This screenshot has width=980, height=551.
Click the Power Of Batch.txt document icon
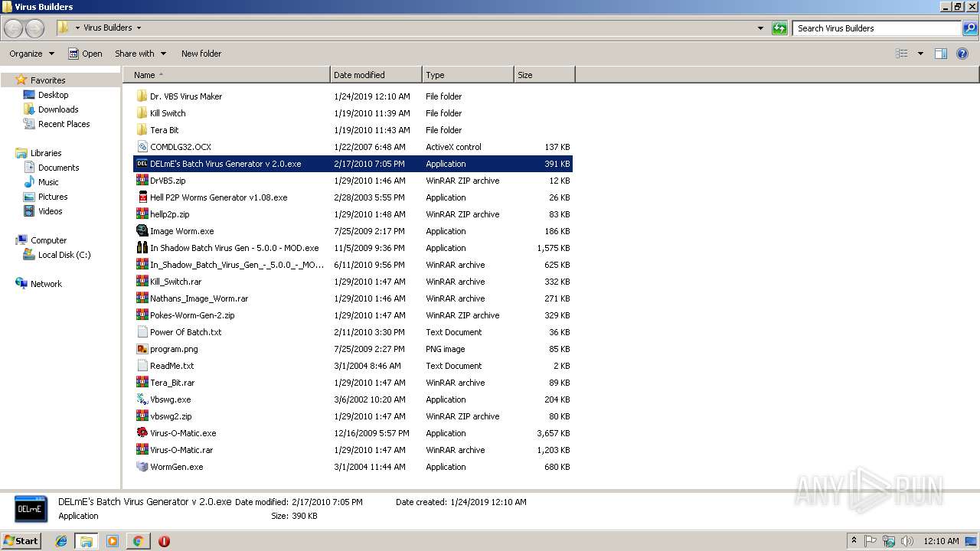[142, 332]
